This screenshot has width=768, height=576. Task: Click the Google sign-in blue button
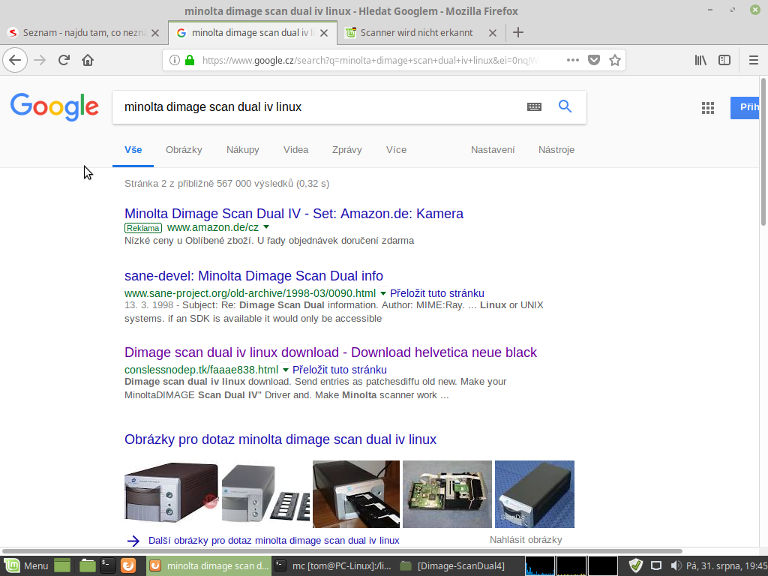pyautogui.click(x=745, y=107)
